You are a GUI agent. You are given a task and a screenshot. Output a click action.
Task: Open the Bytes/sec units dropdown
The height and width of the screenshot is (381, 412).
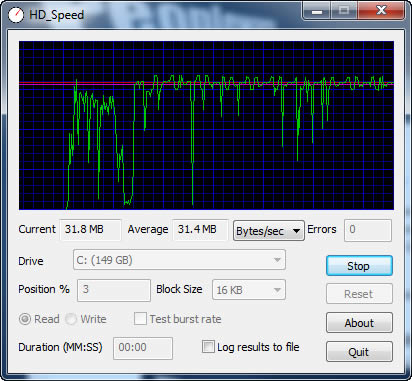269,230
